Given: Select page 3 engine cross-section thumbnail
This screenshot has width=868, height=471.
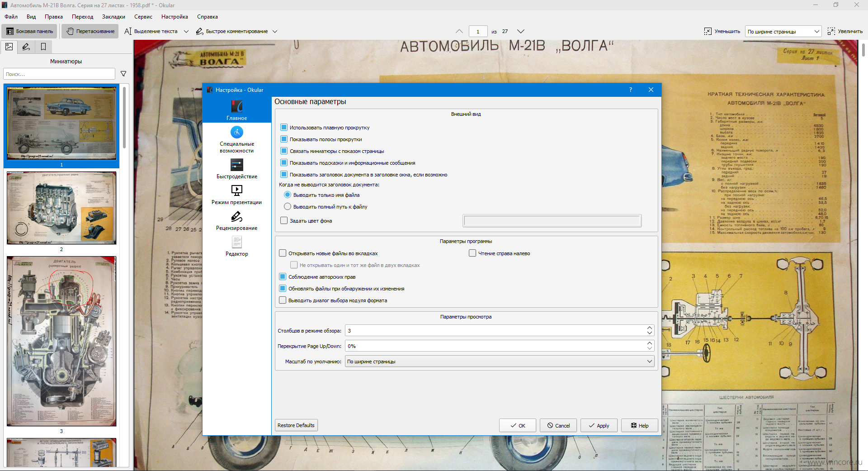Looking at the screenshot, I should (x=61, y=341).
